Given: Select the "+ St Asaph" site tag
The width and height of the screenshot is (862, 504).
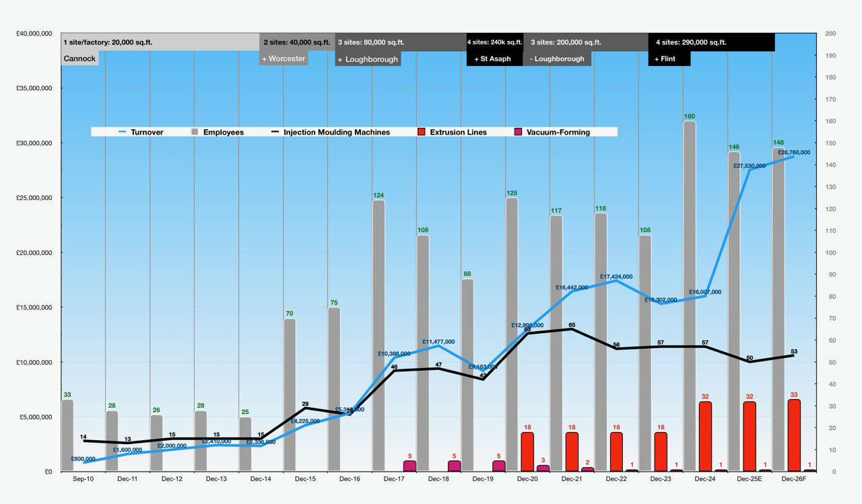Looking at the screenshot, I should pyautogui.click(x=495, y=59).
